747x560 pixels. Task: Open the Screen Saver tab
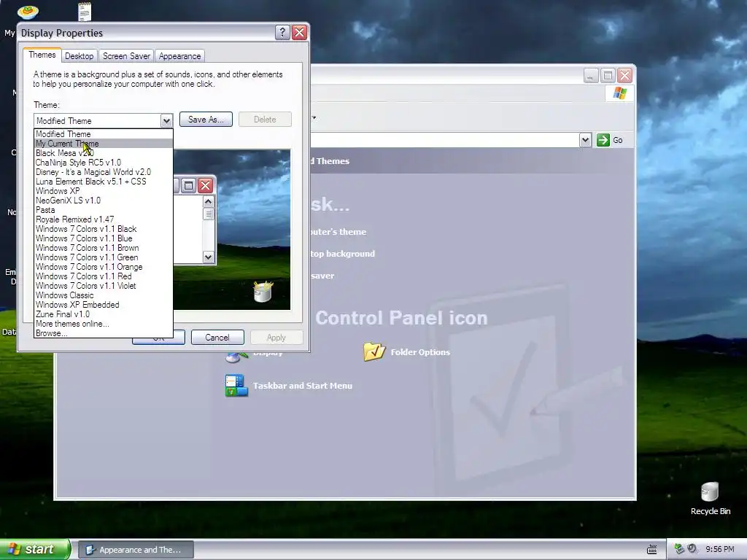126,56
